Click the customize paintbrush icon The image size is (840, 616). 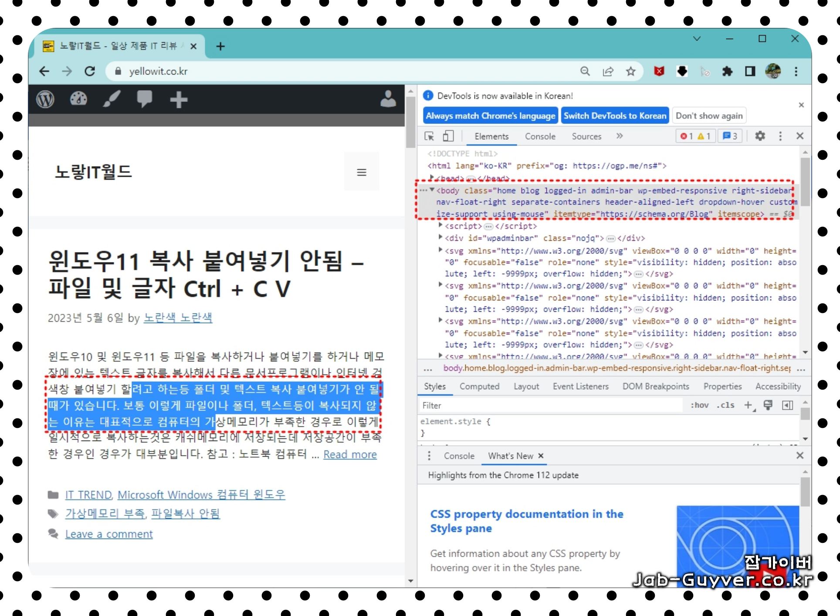[112, 99]
